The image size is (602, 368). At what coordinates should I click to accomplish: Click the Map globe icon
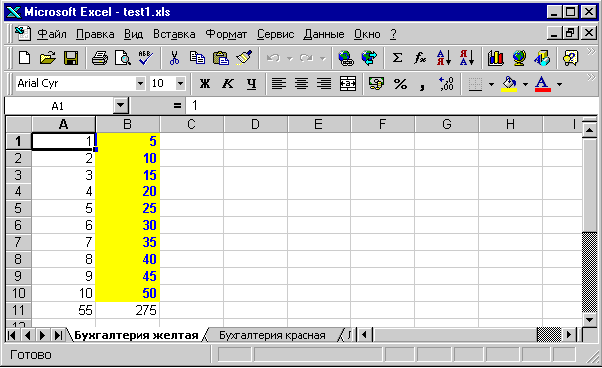point(519,58)
